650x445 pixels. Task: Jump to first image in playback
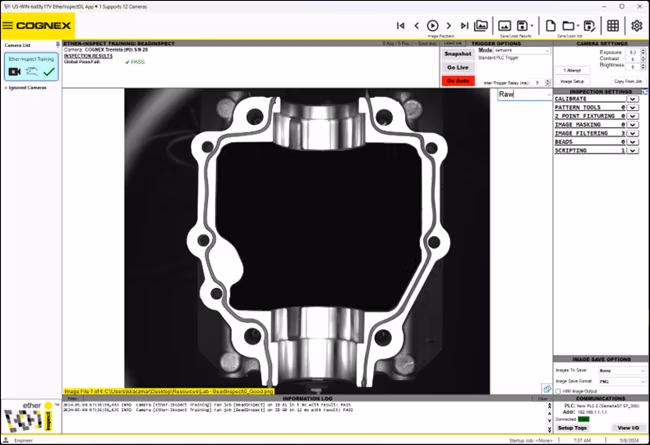(400, 26)
